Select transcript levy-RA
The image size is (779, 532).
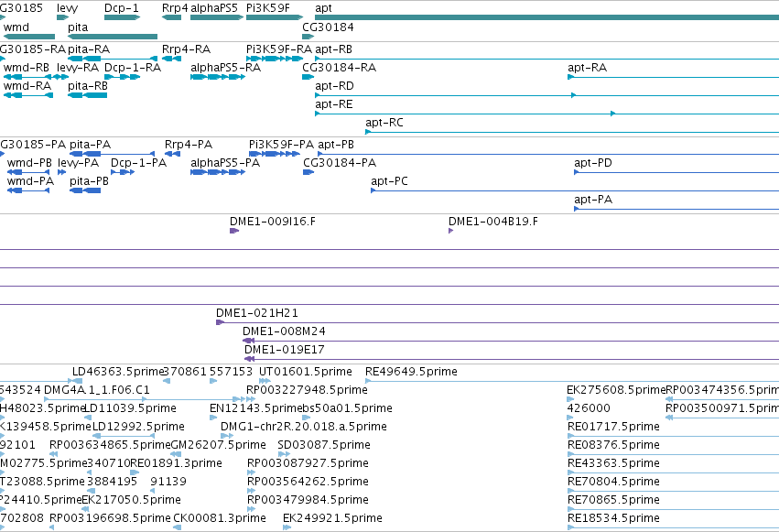[x=78, y=68]
